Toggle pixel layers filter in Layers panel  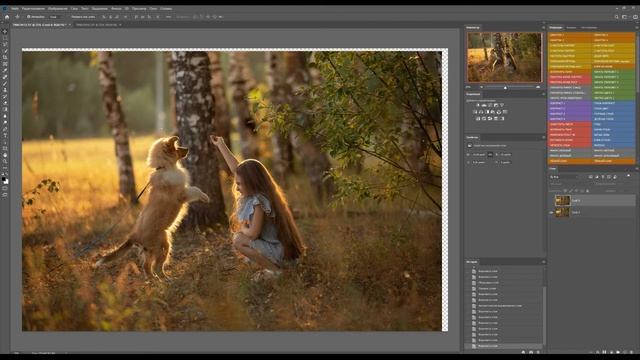(590, 177)
